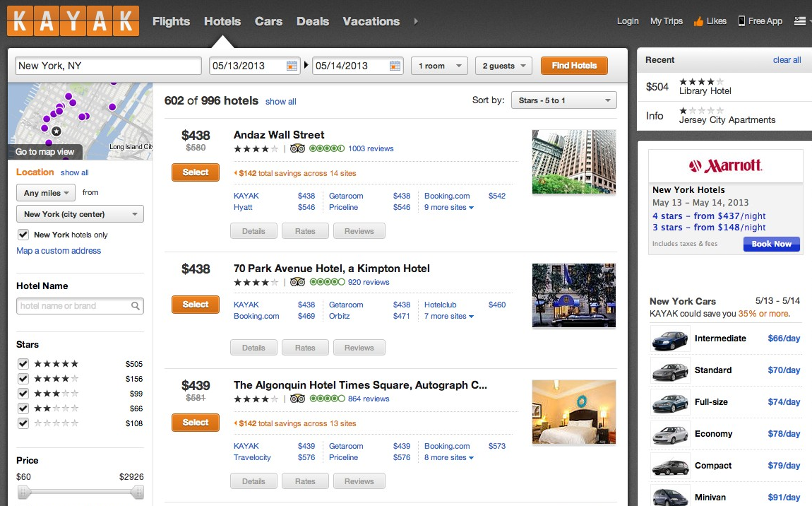
Task: Toggle New York hotels only checkbox
Action: [23, 235]
